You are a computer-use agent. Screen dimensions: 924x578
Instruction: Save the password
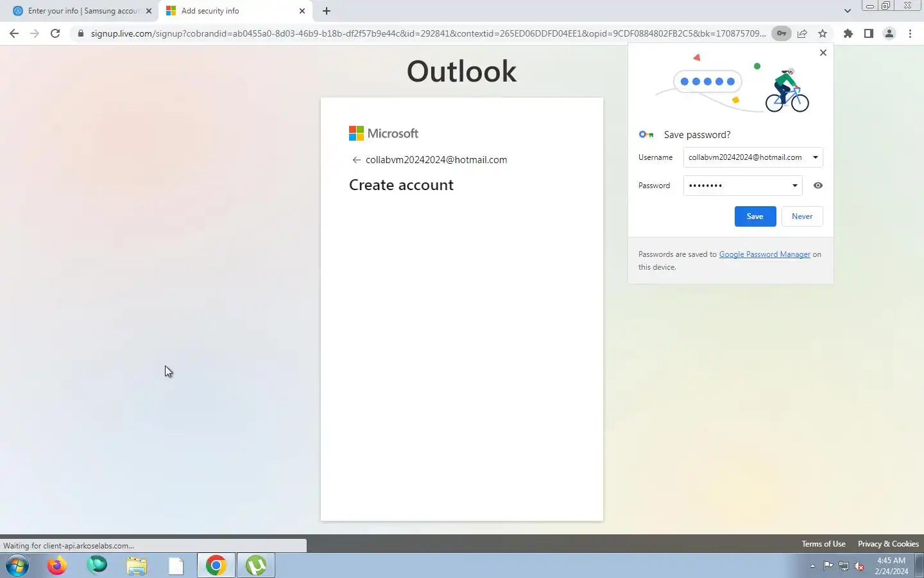[755, 216]
